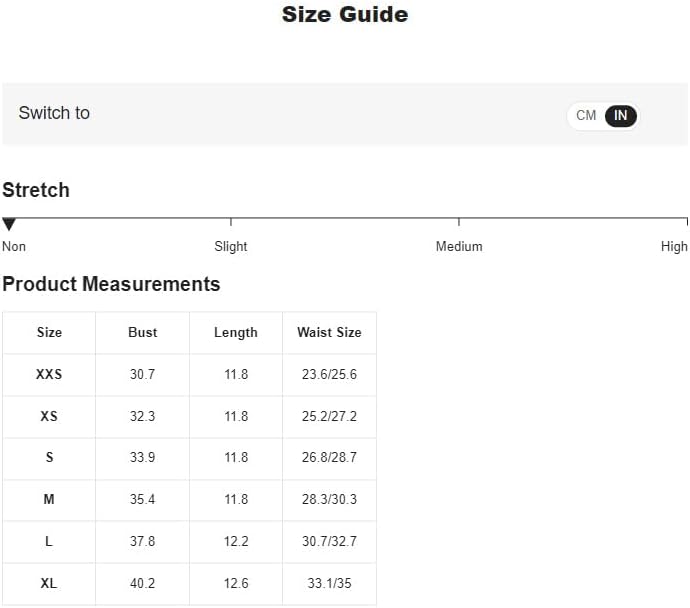Viewport: 690px width, 608px height.
Task: Click length value 11.8 in XS row
Action: [x=236, y=416]
